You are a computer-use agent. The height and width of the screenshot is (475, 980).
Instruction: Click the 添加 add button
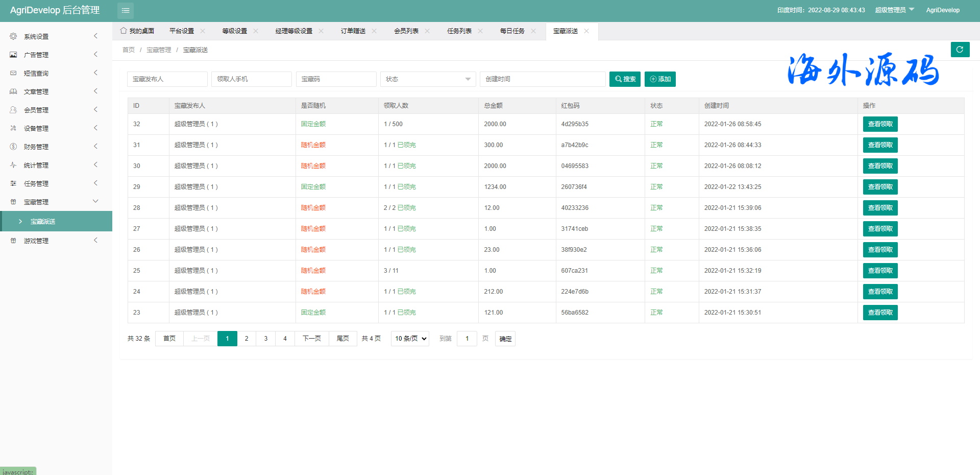click(660, 79)
